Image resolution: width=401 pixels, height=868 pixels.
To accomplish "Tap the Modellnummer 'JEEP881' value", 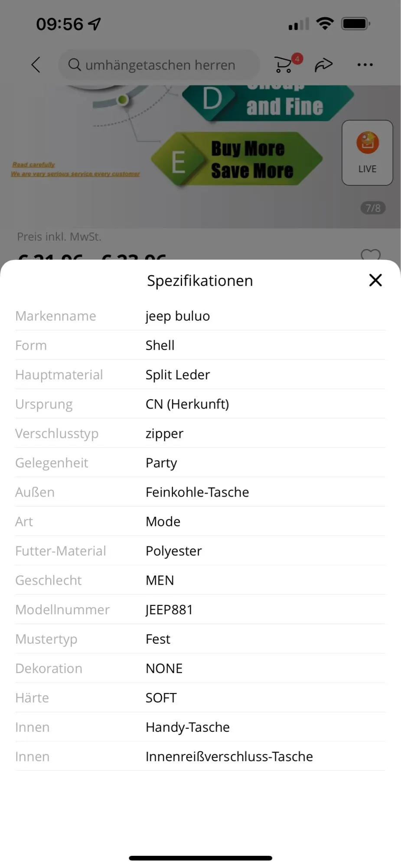I will click(169, 610).
